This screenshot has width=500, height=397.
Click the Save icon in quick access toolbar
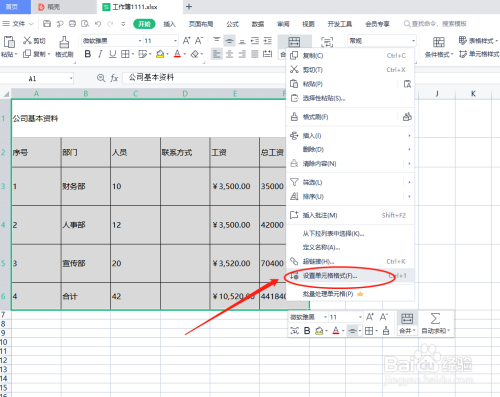47,24
